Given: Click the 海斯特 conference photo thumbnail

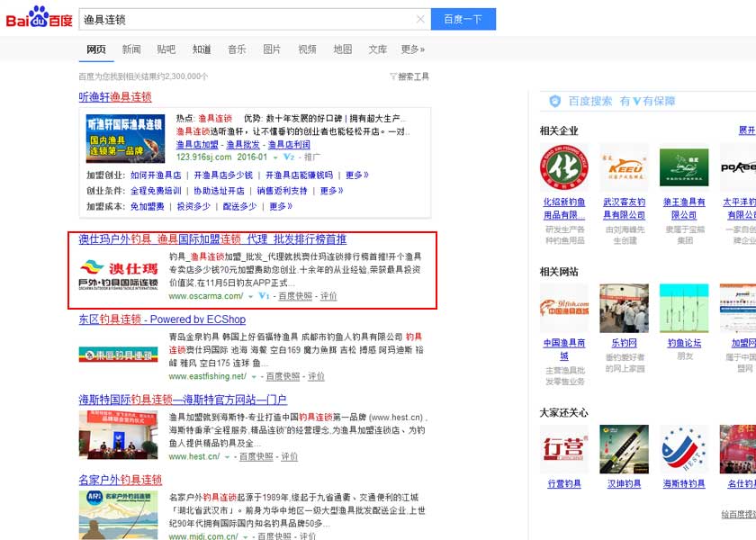Looking at the screenshot, I should (x=119, y=435).
